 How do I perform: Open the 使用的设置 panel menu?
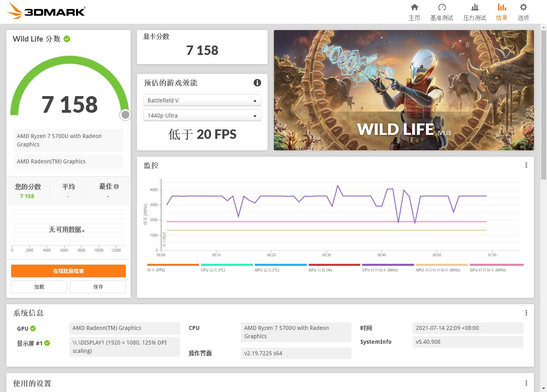[526, 383]
